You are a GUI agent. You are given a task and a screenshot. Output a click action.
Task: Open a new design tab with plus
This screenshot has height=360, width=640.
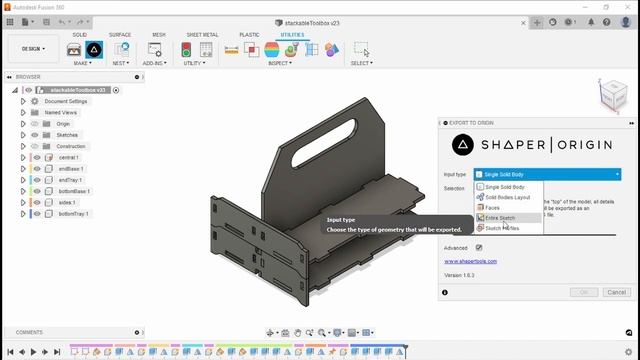537,22
